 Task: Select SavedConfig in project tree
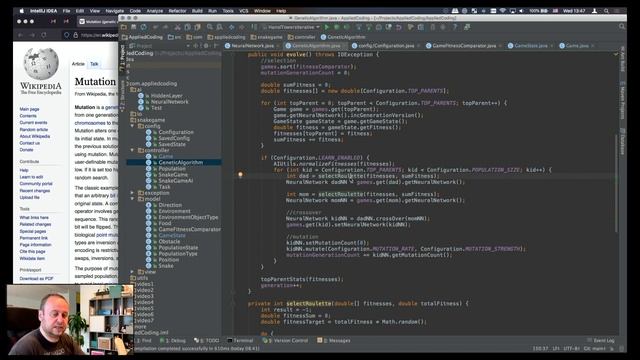[174, 138]
